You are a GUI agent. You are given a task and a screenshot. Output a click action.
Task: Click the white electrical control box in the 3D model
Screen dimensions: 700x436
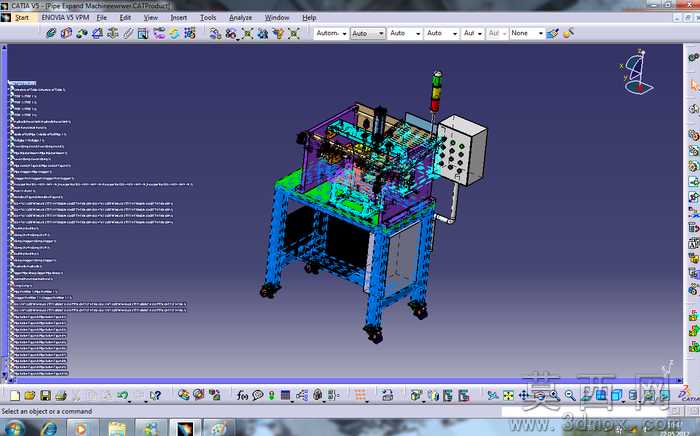[462, 150]
